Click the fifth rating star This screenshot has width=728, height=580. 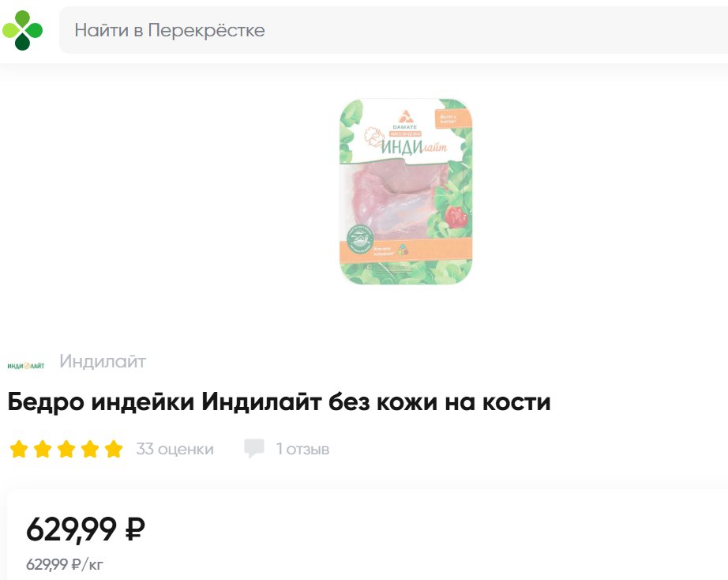114,449
